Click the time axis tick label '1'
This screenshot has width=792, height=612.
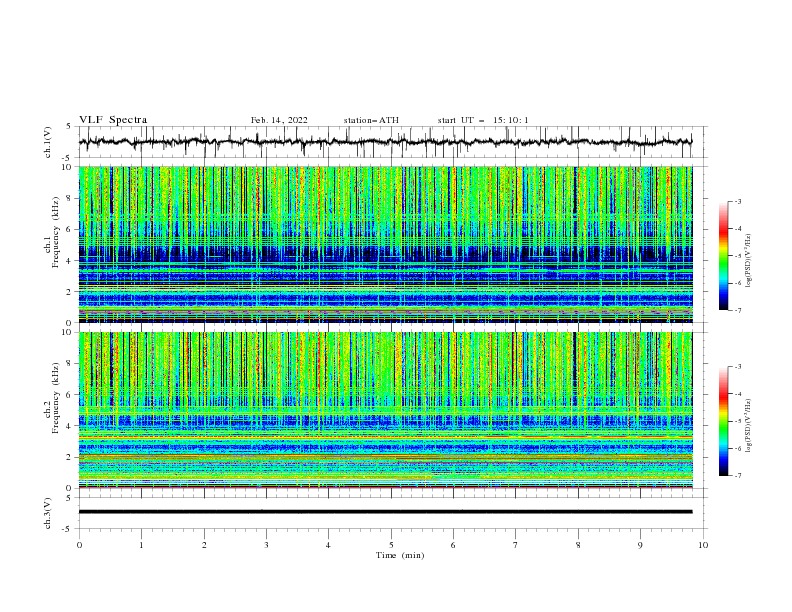point(141,545)
